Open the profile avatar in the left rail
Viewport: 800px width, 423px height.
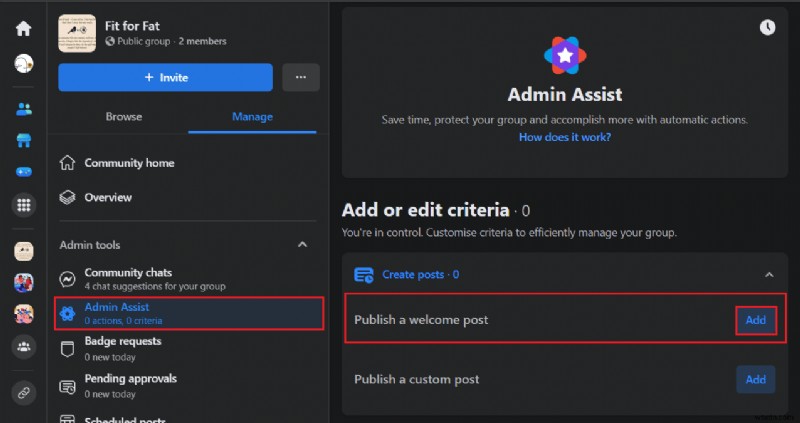(x=23, y=64)
